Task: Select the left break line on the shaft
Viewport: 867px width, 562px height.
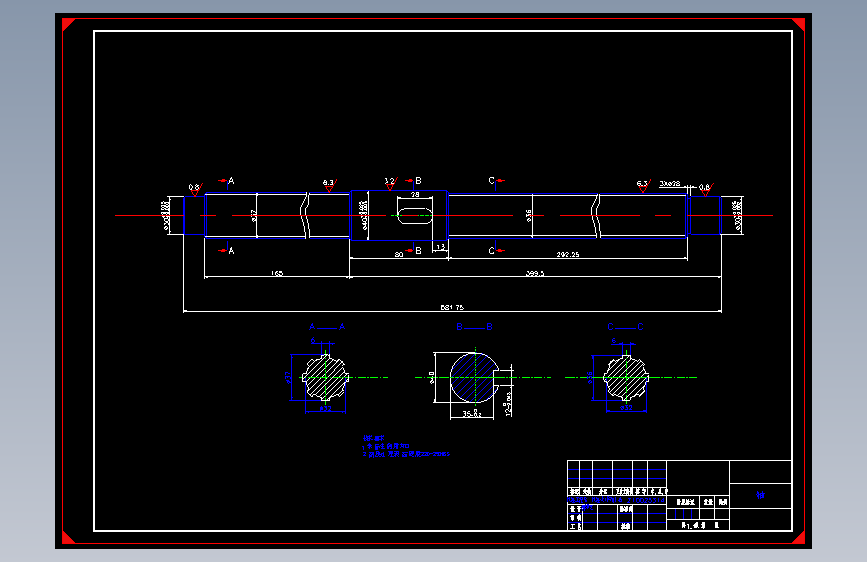Action: tap(305, 216)
